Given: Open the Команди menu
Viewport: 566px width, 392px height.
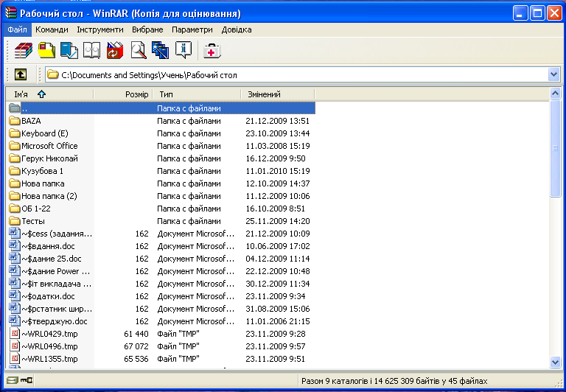Looking at the screenshot, I should [x=52, y=29].
